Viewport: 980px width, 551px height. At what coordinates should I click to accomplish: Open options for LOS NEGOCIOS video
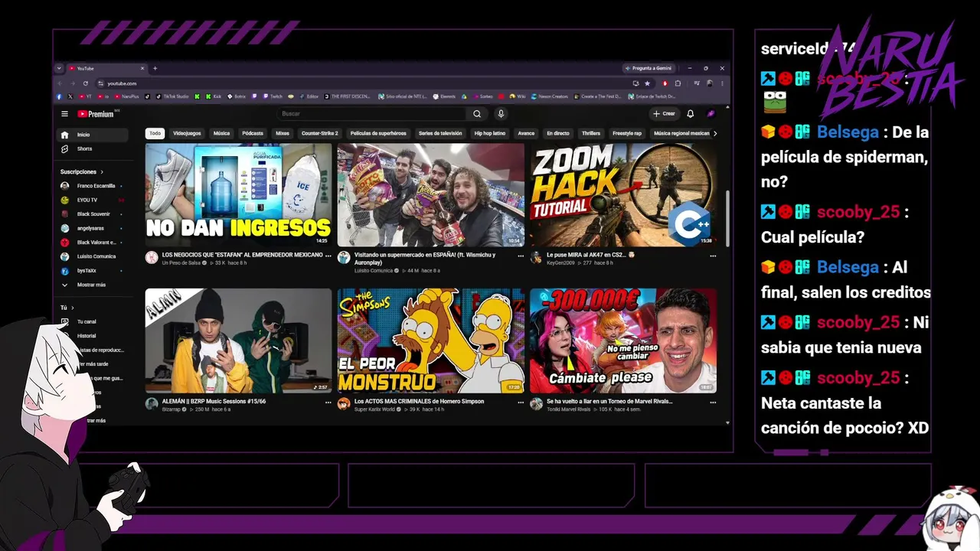[x=328, y=256]
